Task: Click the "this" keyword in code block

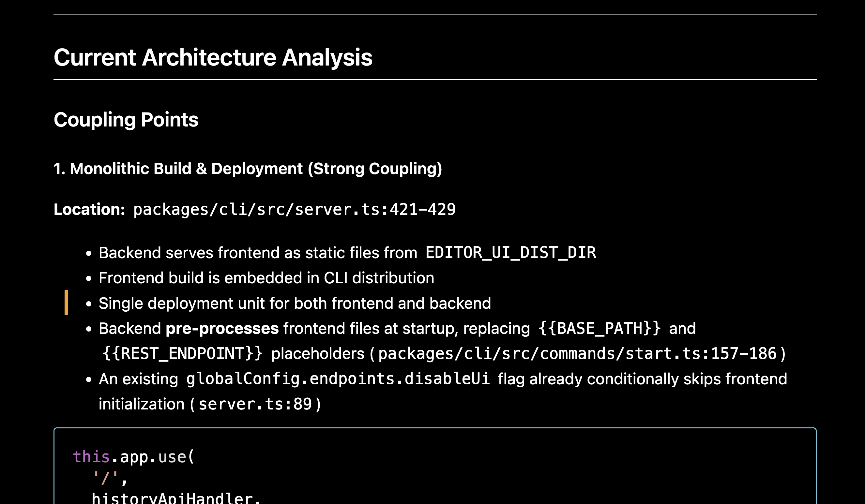Action: pyautogui.click(x=91, y=457)
